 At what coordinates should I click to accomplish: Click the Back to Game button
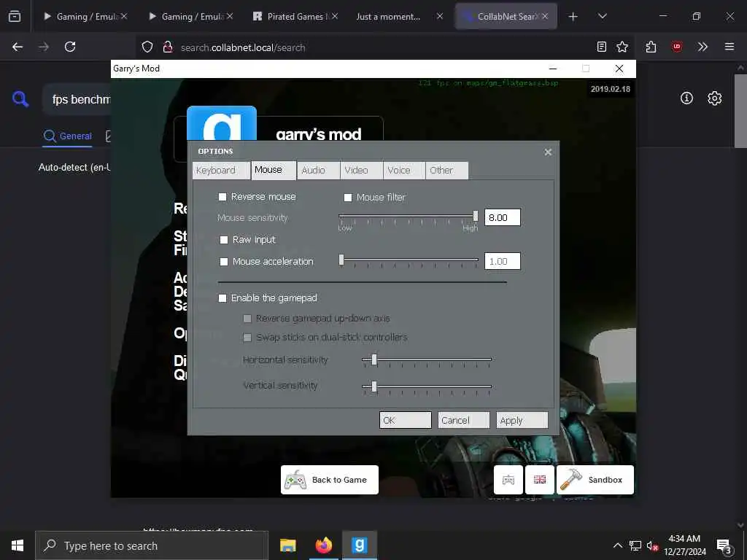point(330,480)
